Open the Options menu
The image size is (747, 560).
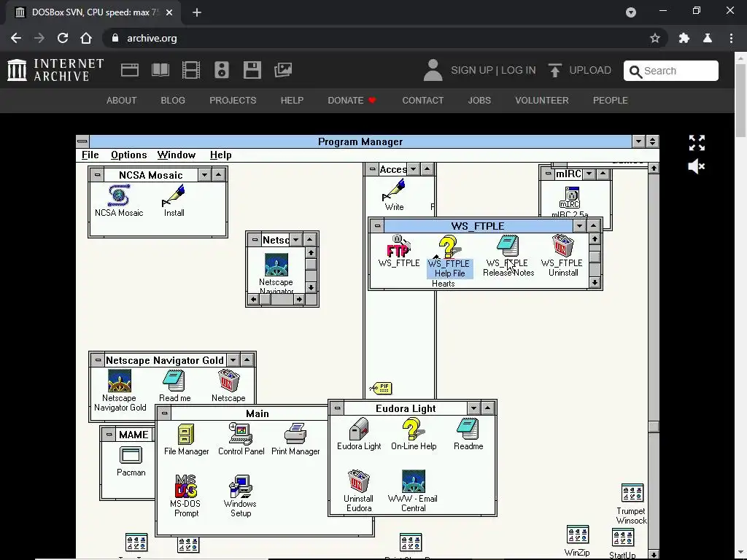tap(128, 155)
